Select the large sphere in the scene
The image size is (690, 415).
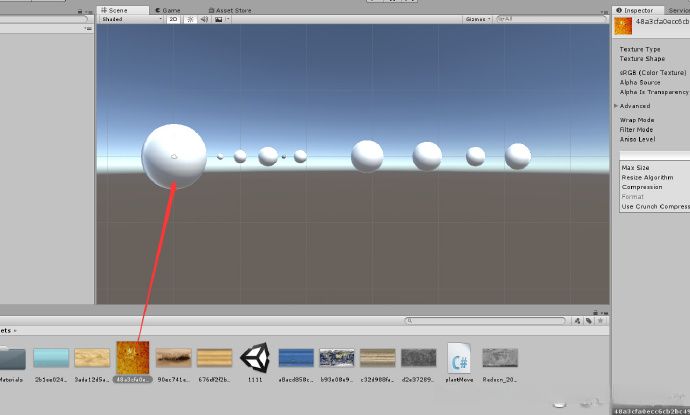coord(174,156)
